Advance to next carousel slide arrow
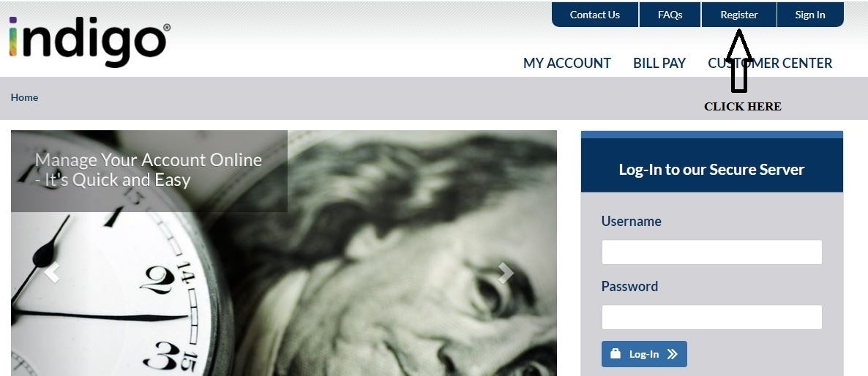868x376 pixels. pos(506,273)
